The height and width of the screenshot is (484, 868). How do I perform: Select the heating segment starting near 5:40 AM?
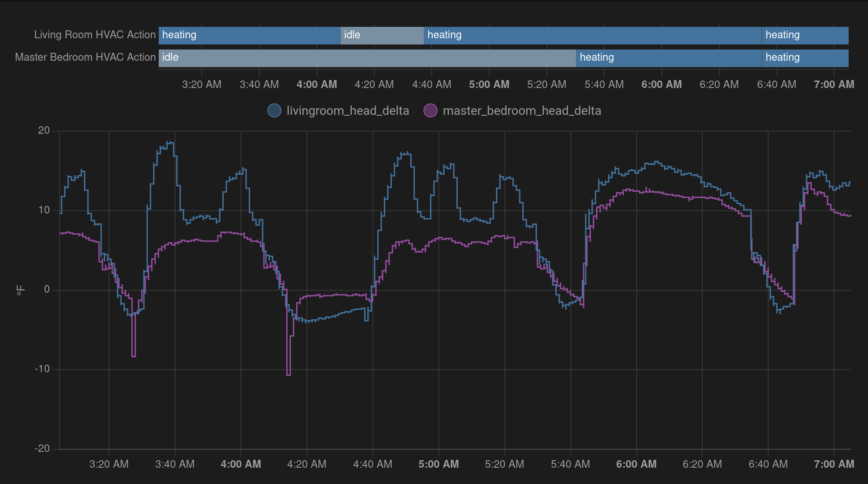tap(667, 57)
